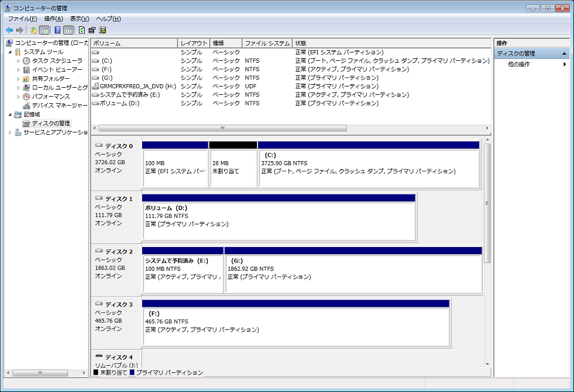Select the コンピューターの管理 root node
Image resolution: width=574 pixels, height=392 pixels.
tap(47, 43)
